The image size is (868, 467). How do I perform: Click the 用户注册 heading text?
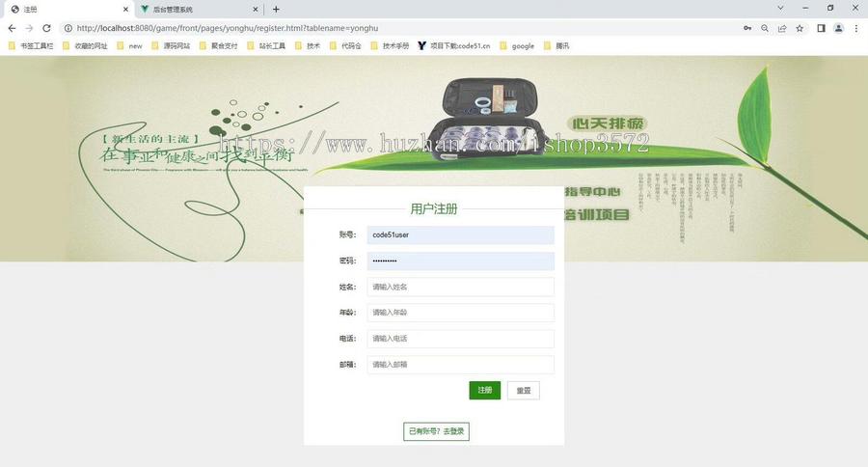(x=433, y=208)
